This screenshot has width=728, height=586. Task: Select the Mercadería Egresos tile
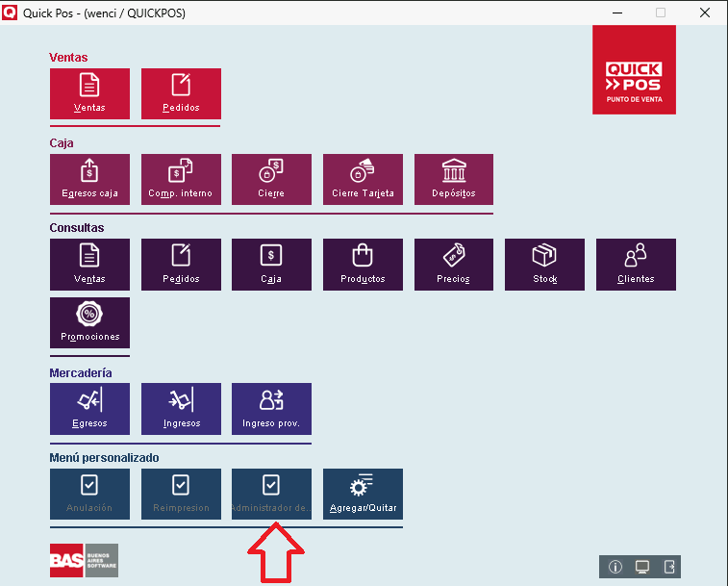(89, 409)
